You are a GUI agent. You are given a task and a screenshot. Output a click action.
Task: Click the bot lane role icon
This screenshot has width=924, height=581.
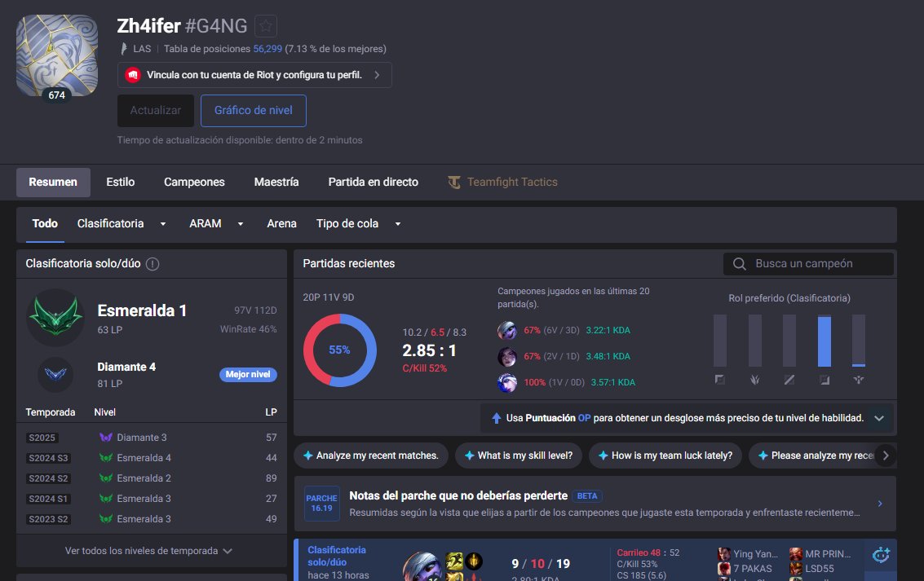coord(825,380)
